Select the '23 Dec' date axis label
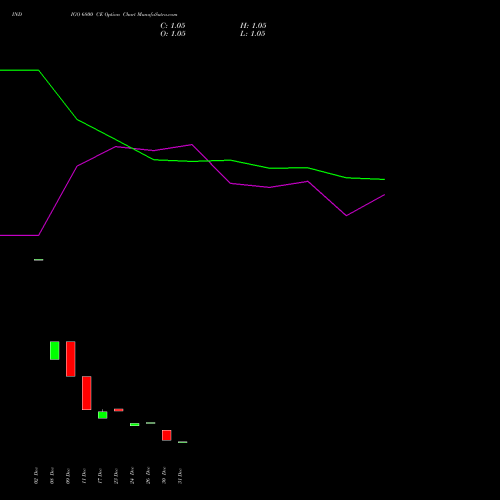This screenshot has height=500, width=500. [x=116, y=476]
